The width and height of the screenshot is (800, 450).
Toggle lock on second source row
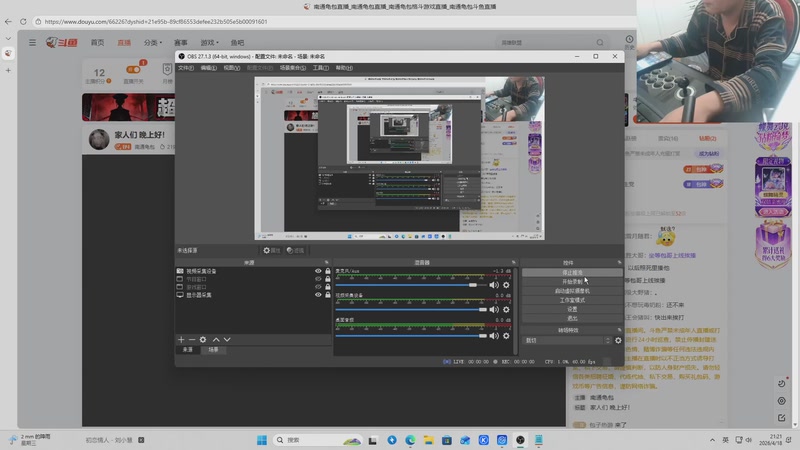coord(328,279)
